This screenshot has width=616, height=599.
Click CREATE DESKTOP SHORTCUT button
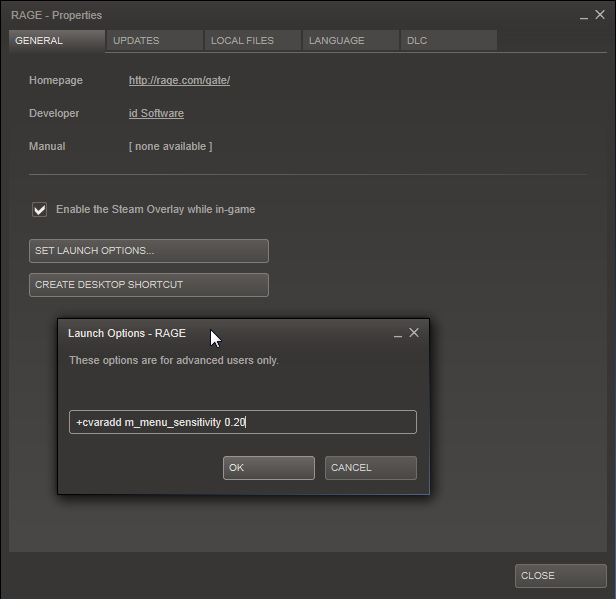click(x=149, y=285)
